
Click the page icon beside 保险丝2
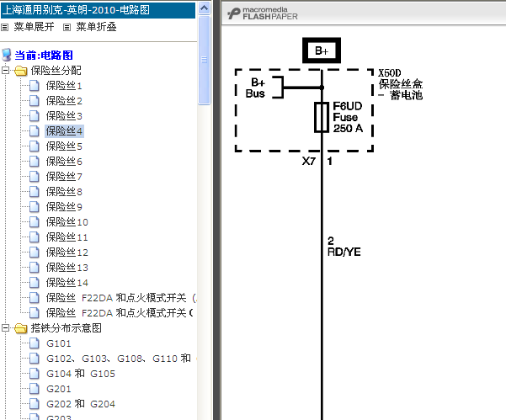[x=35, y=101]
